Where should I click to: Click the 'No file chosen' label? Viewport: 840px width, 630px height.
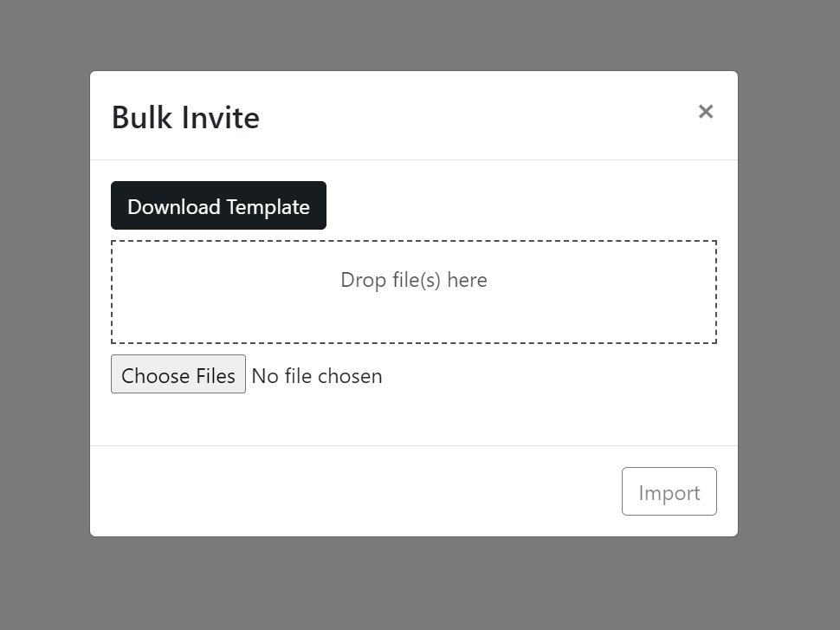(x=317, y=376)
